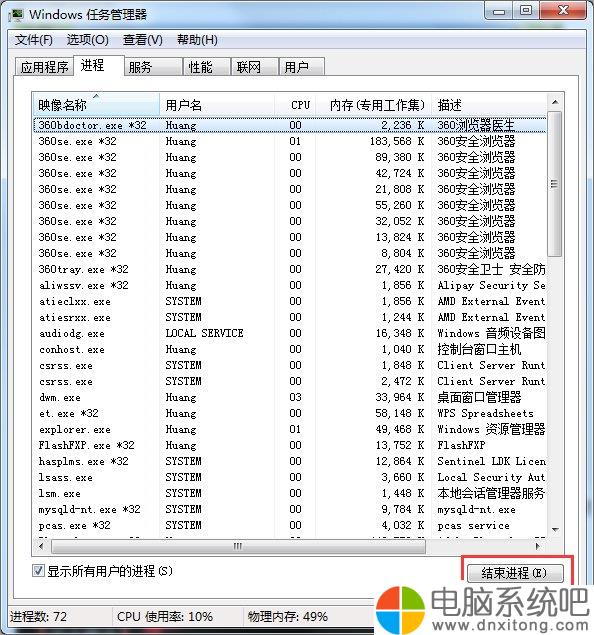Viewport: 594px width, 635px height.
Task: Click the 结束进程(E) button
Action: tap(515, 573)
